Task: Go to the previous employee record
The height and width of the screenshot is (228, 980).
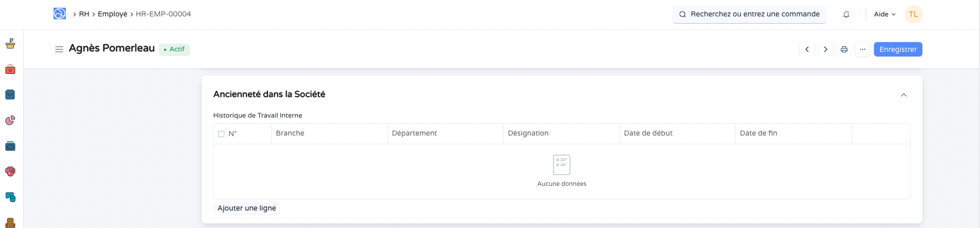Action: (x=807, y=49)
